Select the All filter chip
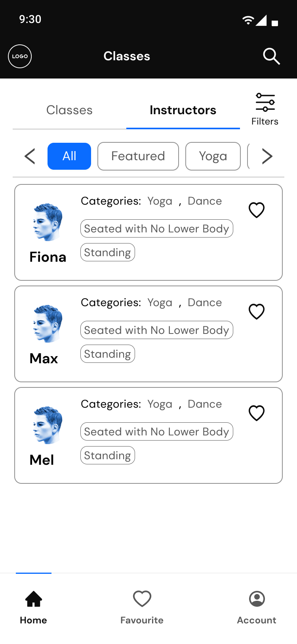Viewport: 297px width, 644px height. (69, 156)
